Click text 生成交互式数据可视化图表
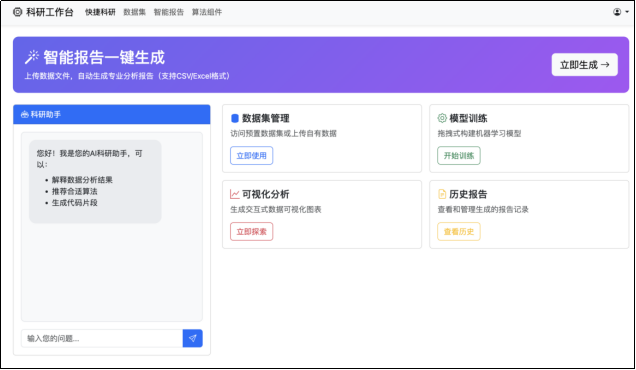 pyautogui.click(x=276, y=210)
